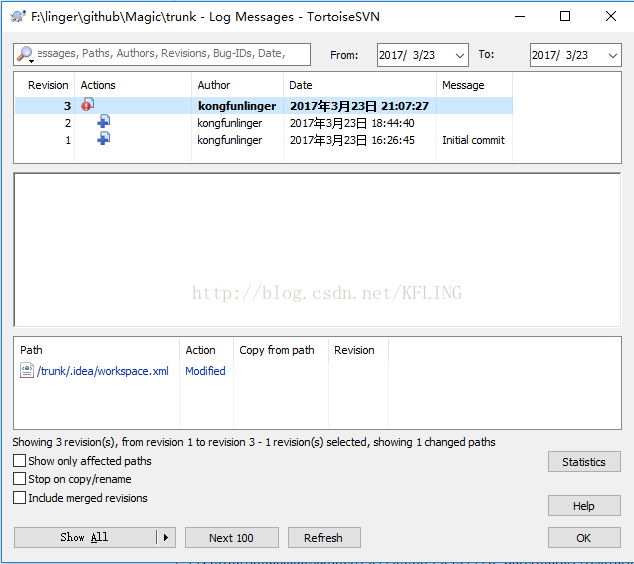Open the To date dropdown
This screenshot has width=634, height=564.
tap(613, 55)
